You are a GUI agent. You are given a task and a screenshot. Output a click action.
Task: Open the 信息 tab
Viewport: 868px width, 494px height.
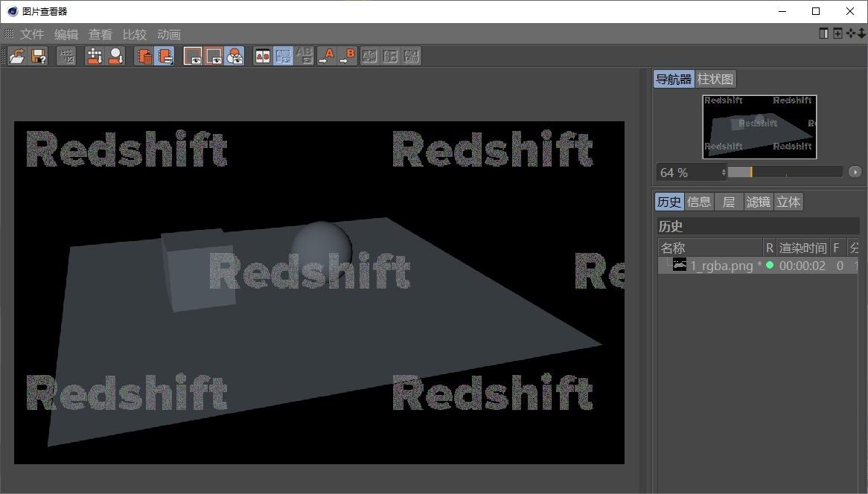pyautogui.click(x=699, y=202)
